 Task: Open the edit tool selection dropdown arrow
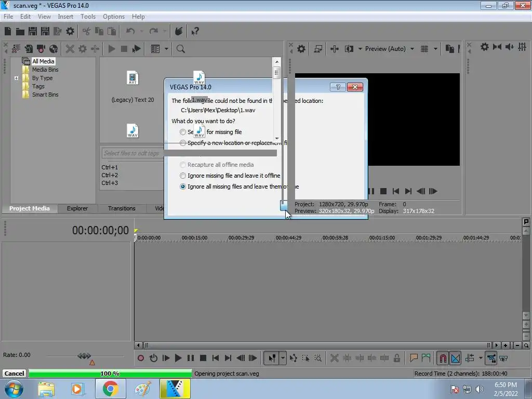point(283,358)
